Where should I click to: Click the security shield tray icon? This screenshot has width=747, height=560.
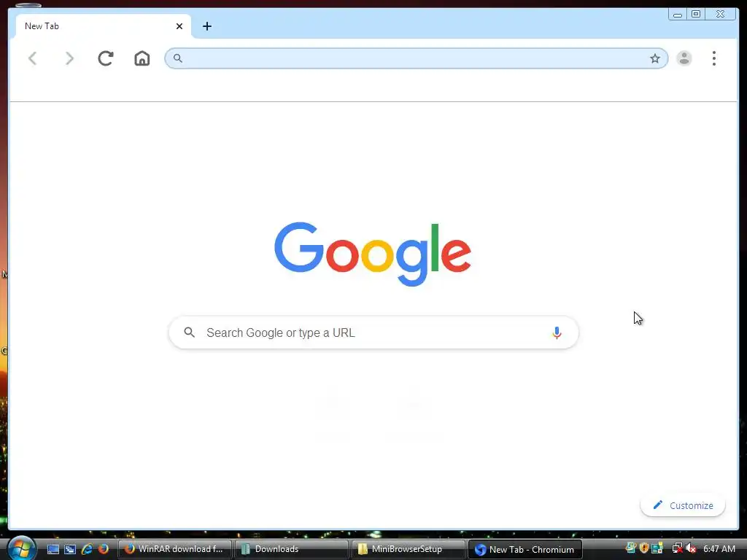(643, 548)
